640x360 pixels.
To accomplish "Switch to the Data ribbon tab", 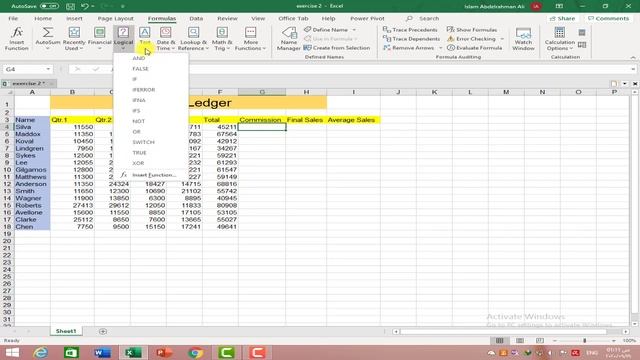I will (x=196, y=18).
